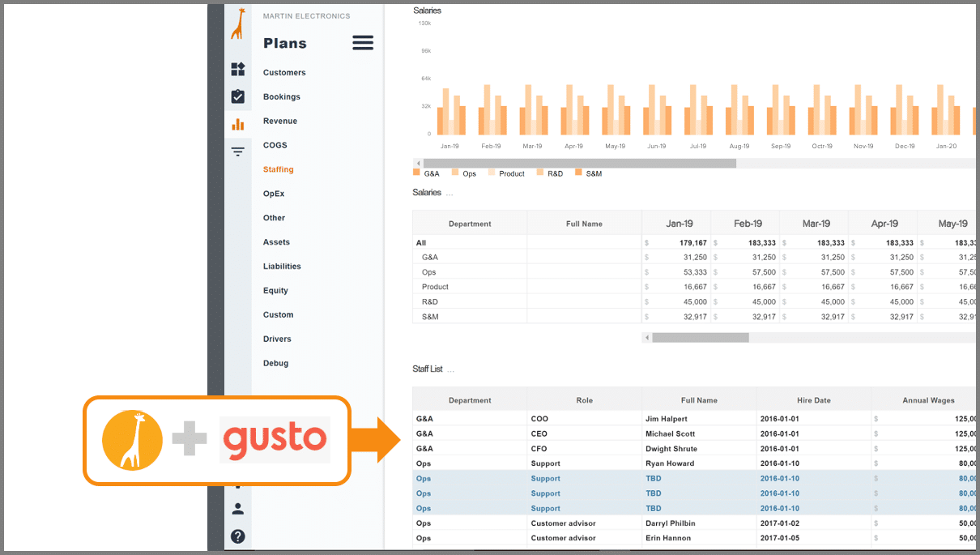Click the Product legend color swatch
The width and height of the screenshot is (980, 555).
[x=491, y=173]
